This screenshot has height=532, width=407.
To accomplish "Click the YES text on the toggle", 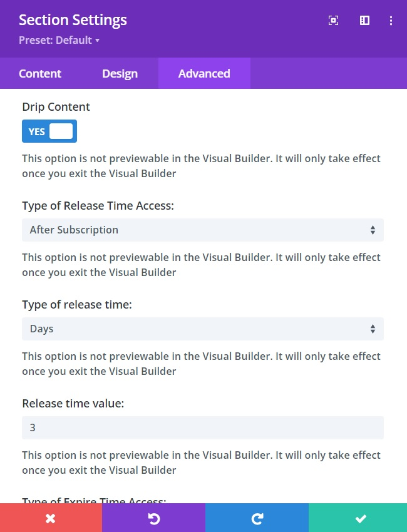I will tap(37, 131).
